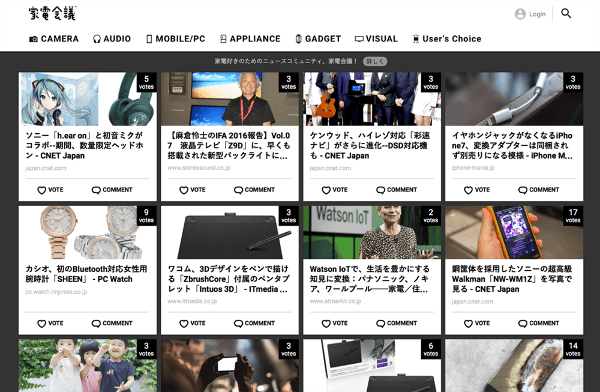600x392 pixels.
Task: Open the カシオ Bluetooth対応 SHEEN headline
Action: tap(86, 274)
